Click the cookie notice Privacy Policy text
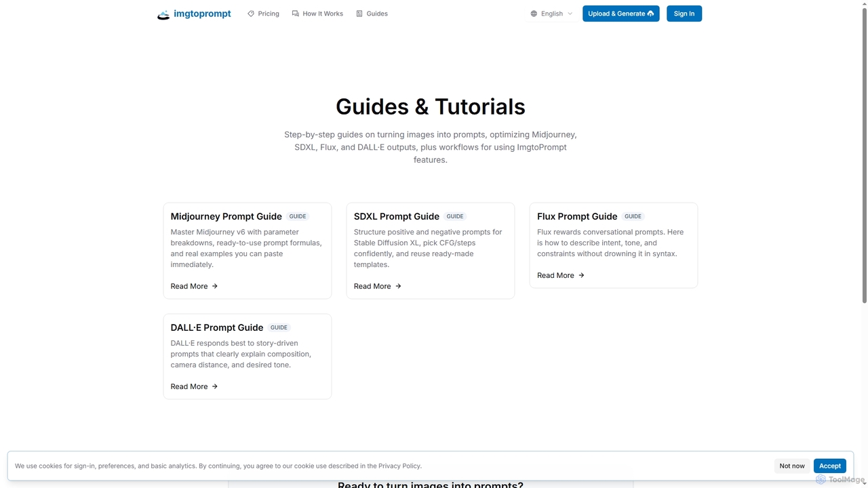This screenshot has height=488, width=868. [399, 466]
